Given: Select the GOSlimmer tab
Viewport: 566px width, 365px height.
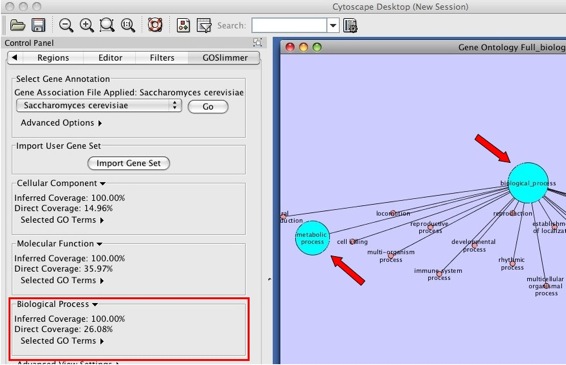Looking at the screenshot, I should (225, 58).
